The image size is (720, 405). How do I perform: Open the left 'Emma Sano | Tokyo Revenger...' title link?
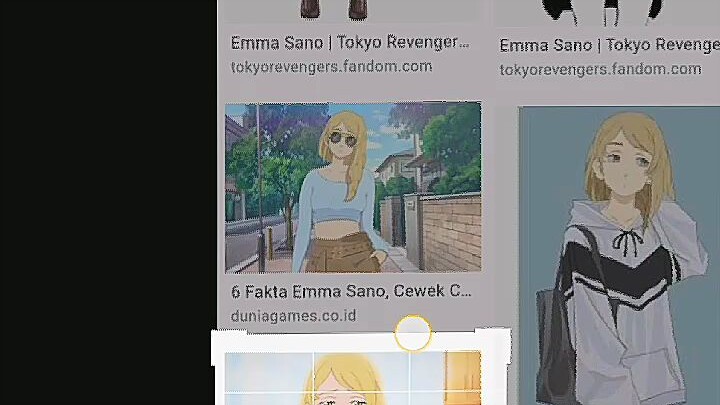coord(350,43)
